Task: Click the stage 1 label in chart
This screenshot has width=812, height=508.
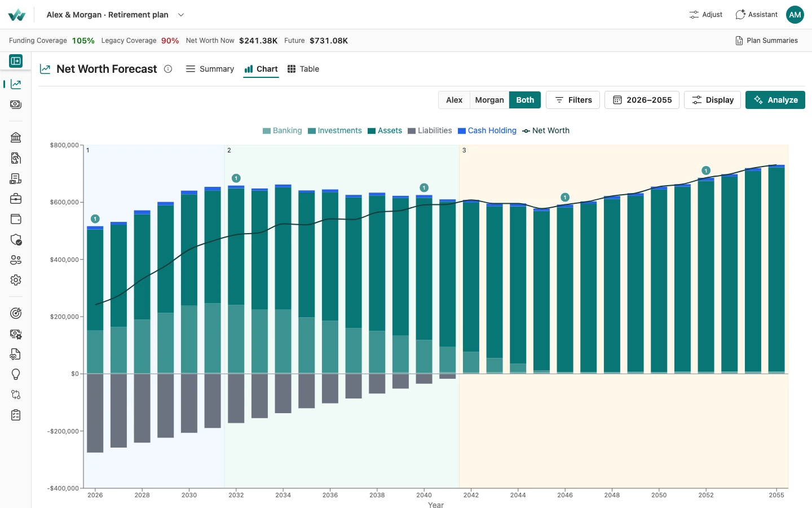Action: [88, 150]
